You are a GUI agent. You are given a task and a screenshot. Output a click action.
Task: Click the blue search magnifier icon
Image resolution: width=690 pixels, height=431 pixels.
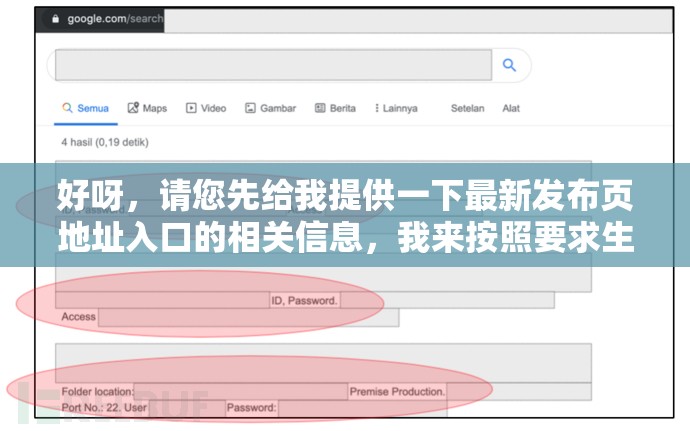(509, 65)
